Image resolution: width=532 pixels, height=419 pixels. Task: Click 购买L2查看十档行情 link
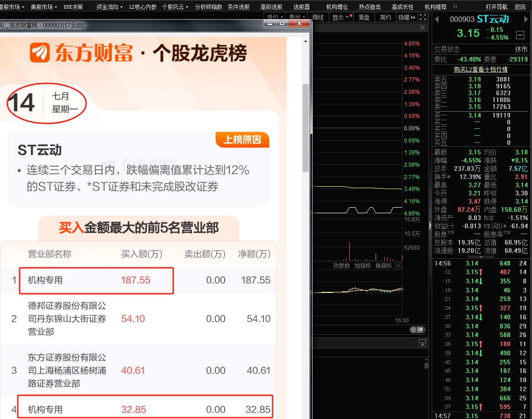[480, 69]
